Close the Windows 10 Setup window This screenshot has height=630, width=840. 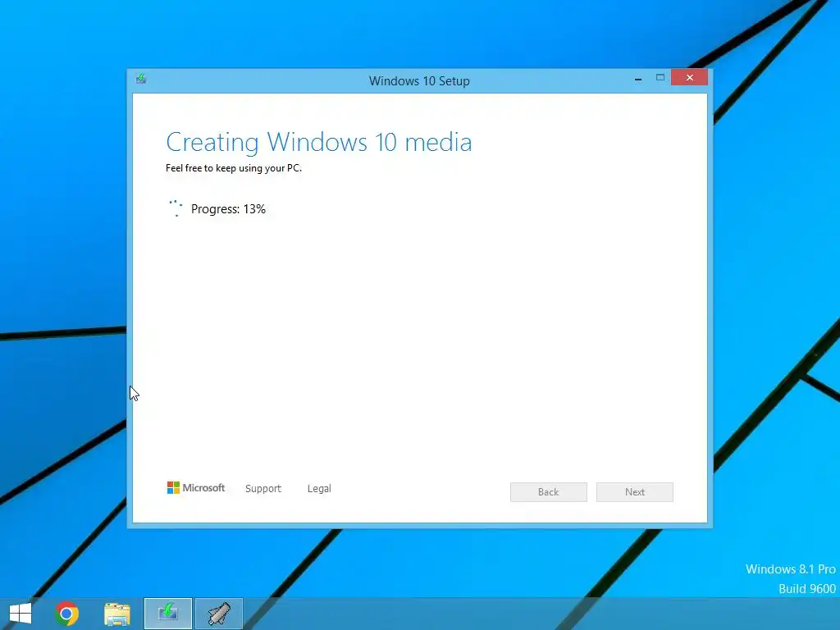pyautogui.click(x=689, y=78)
